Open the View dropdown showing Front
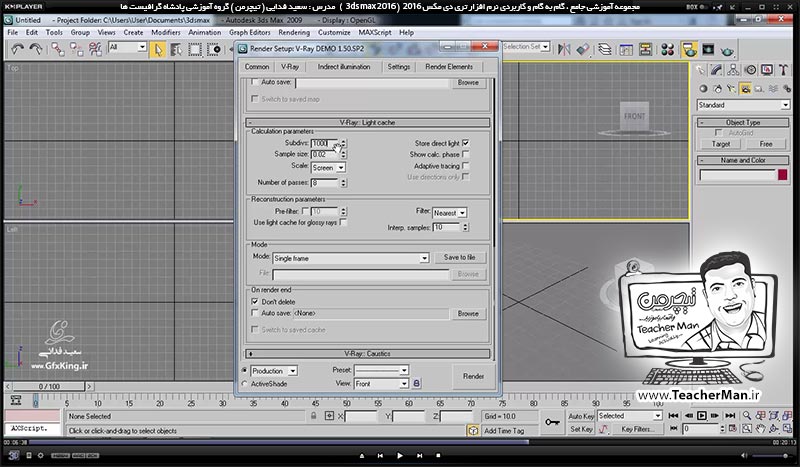Image resolution: width=800 pixels, height=467 pixels. (x=381, y=383)
